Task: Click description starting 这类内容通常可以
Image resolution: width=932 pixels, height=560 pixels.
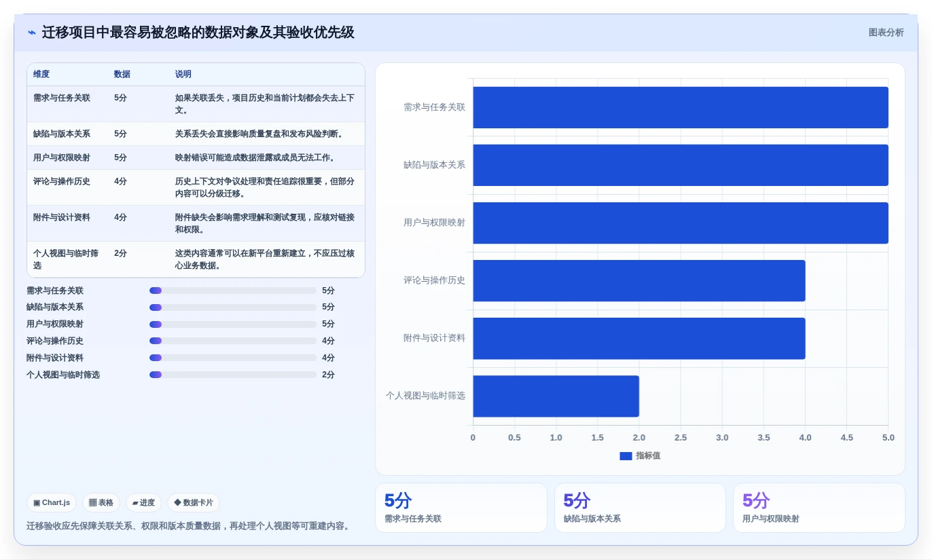Action: pyautogui.click(x=266, y=260)
